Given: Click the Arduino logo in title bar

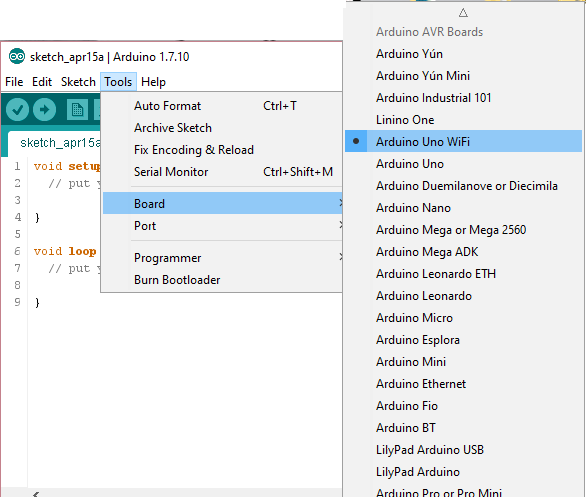Looking at the screenshot, I should coord(17,56).
